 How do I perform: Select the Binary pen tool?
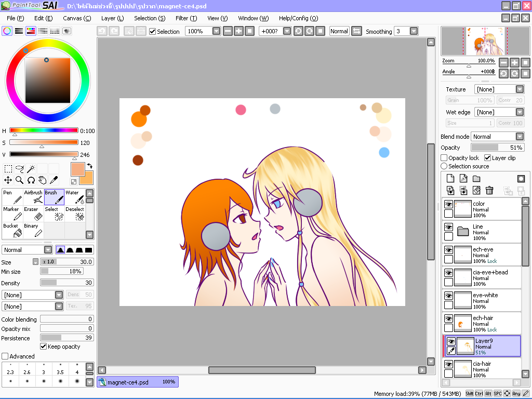pos(33,230)
